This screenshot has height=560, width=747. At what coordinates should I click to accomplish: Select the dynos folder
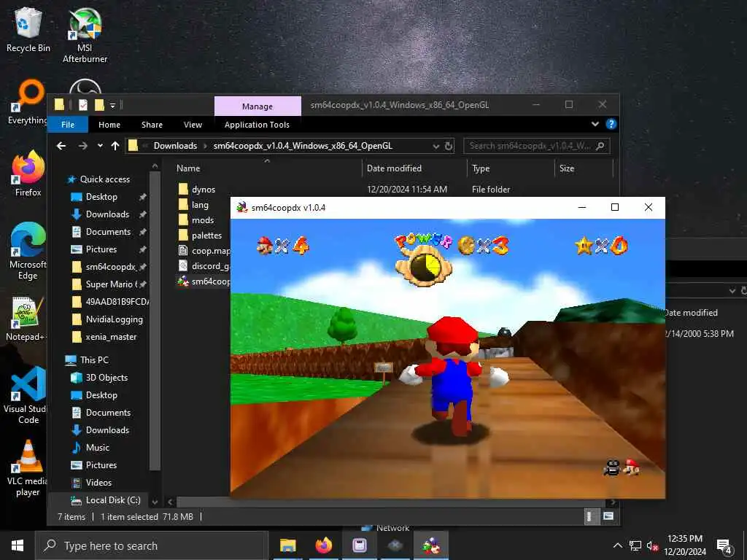(204, 190)
